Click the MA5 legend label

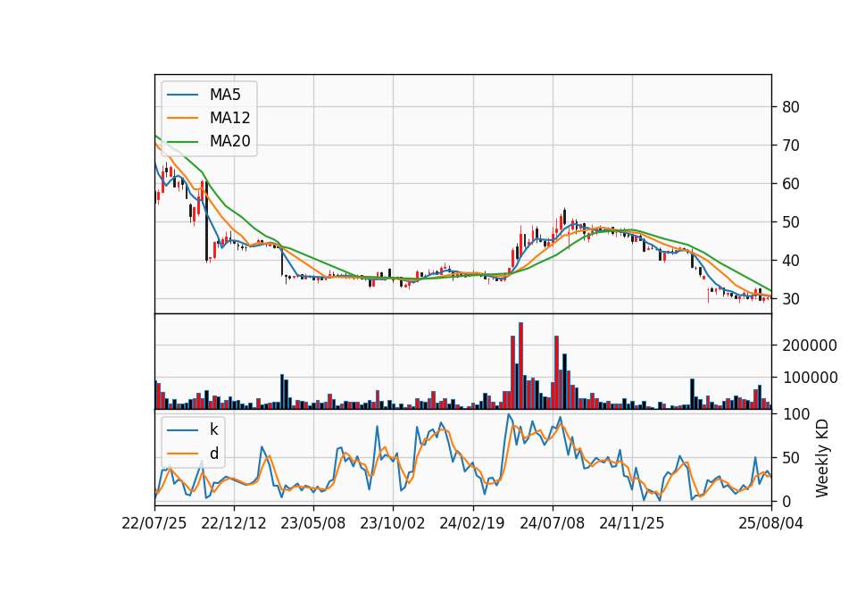click(x=225, y=95)
